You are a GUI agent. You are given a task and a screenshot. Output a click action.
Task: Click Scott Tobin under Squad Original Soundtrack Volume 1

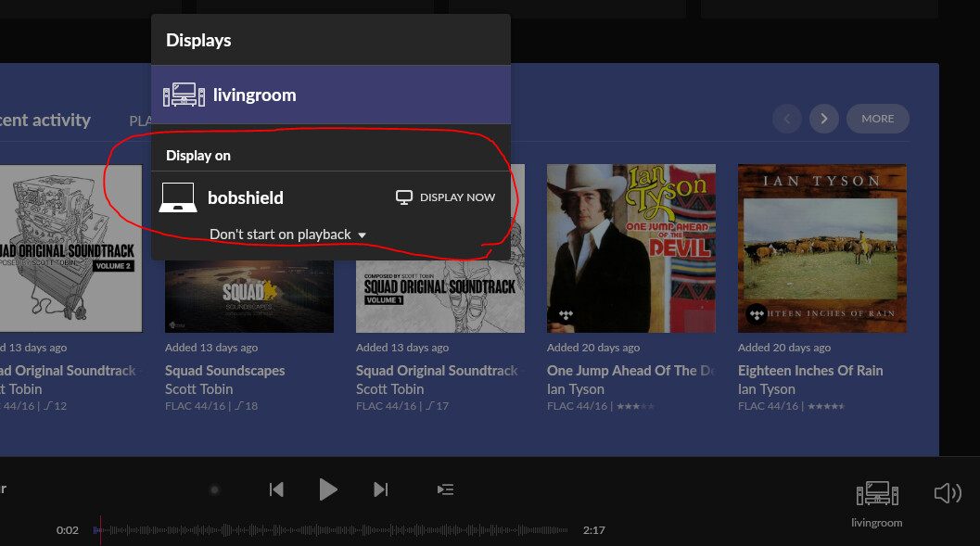pyautogui.click(x=390, y=389)
